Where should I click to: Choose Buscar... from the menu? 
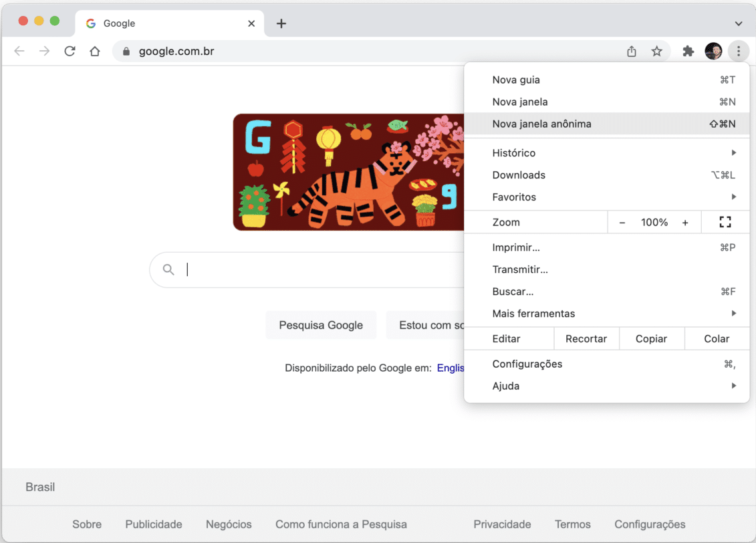pyautogui.click(x=606, y=292)
